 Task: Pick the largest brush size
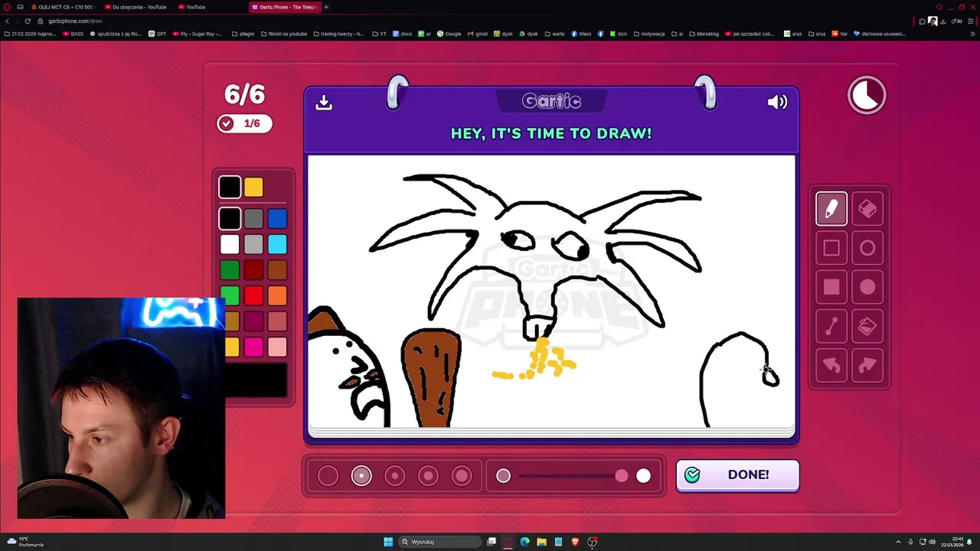pyautogui.click(x=462, y=476)
